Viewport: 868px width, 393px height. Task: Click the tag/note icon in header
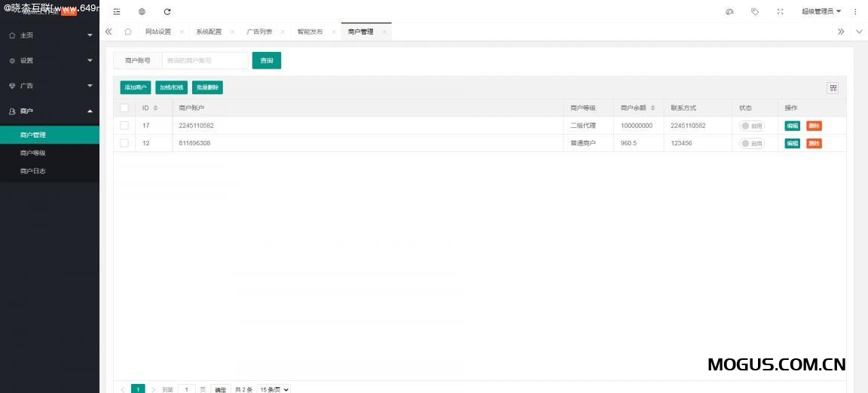(x=754, y=12)
